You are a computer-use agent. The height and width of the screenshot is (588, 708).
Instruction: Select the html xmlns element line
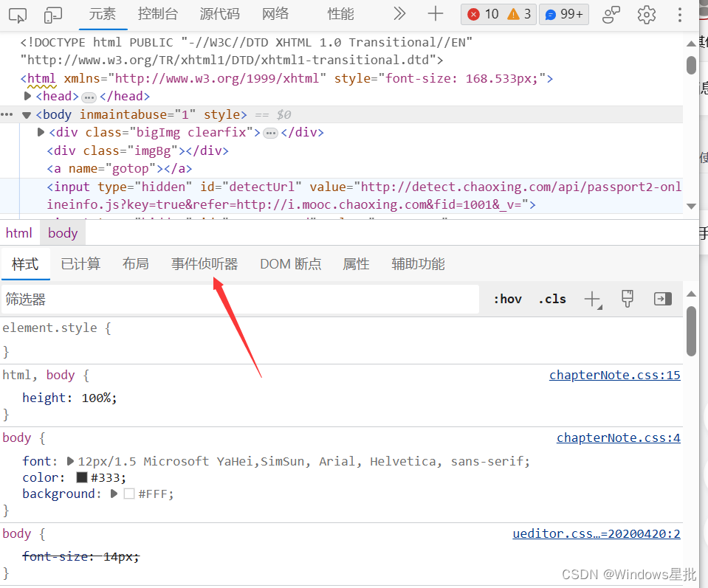[286, 78]
